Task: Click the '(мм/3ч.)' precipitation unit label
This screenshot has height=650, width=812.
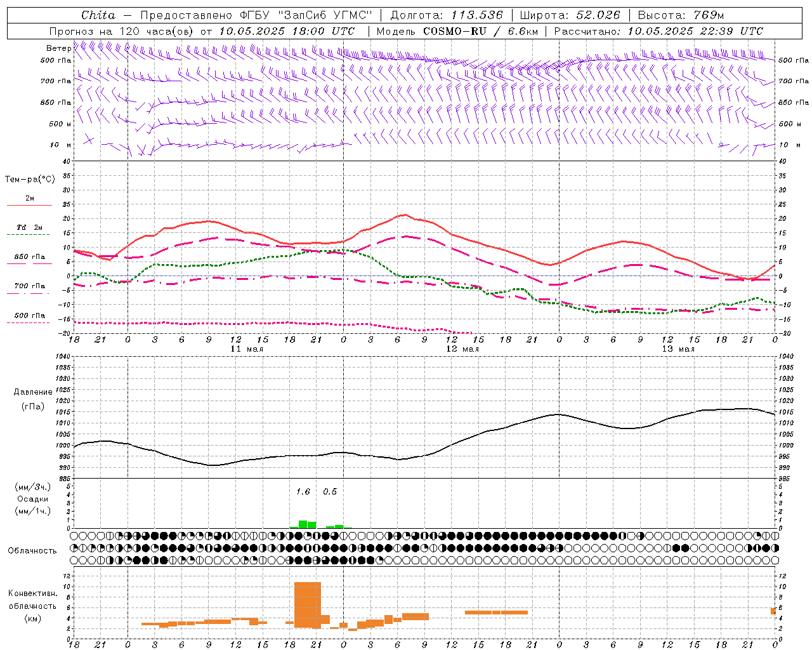Action: pyautogui.click(x=33, y=487)
